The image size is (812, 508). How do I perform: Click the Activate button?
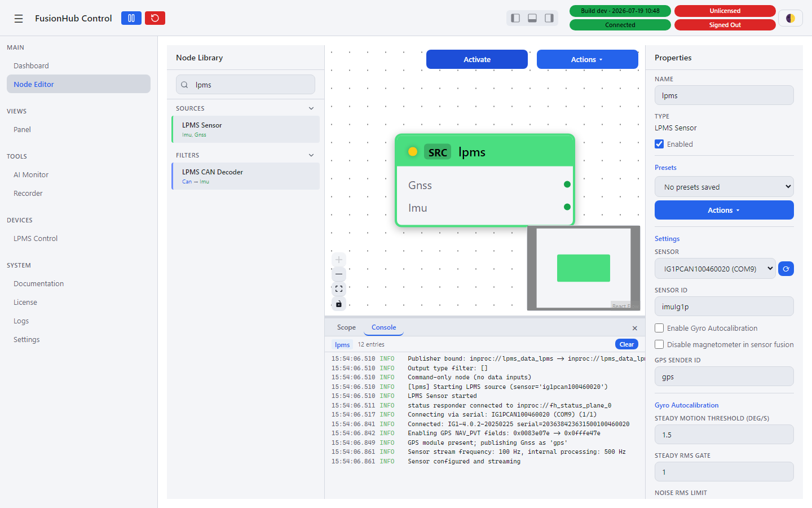[x=477, y=59]
